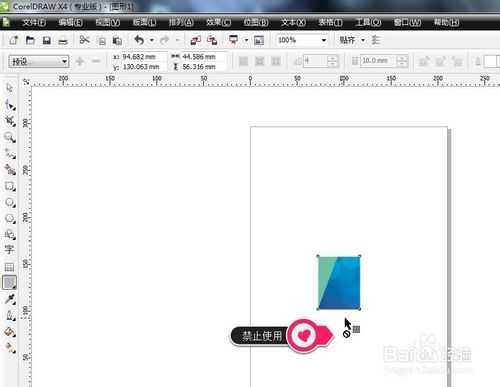Open the Text menu
The width and height of the screenshot is (500, 387).
click(293, 22)
